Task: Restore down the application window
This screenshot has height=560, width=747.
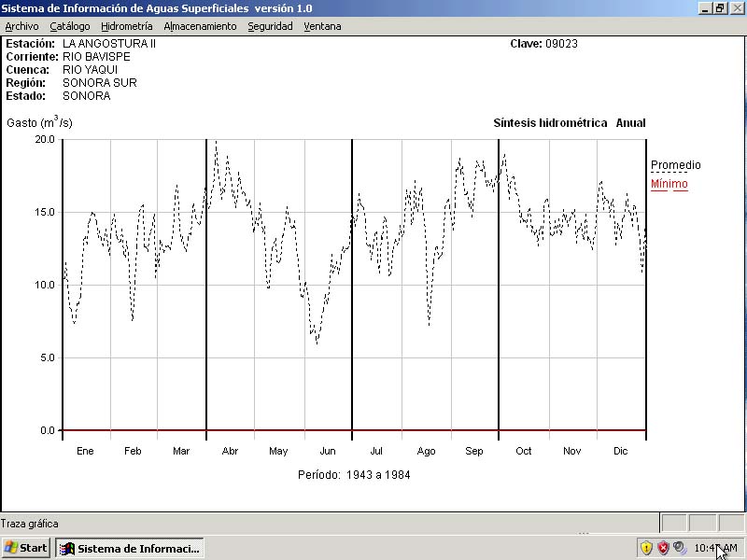Action: pos(720,7)
